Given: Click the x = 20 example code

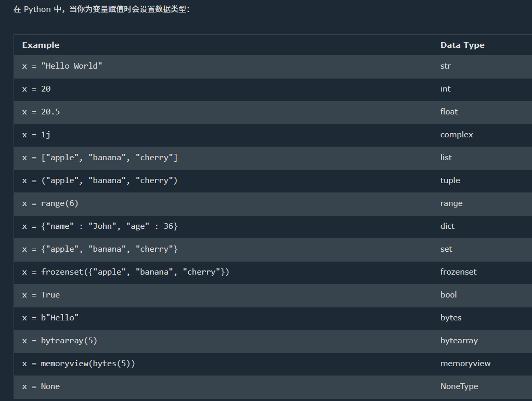Looking at the screenshot, I should coord(36,89).
